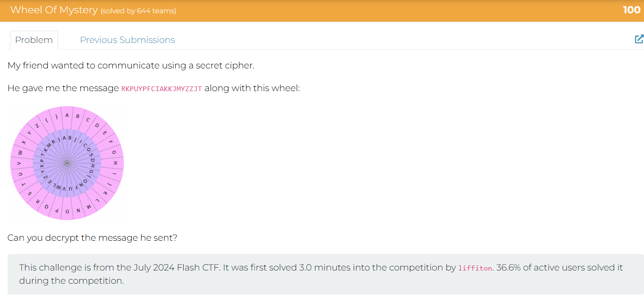Click the "solved by 644 teams" text

pos(138,11)
